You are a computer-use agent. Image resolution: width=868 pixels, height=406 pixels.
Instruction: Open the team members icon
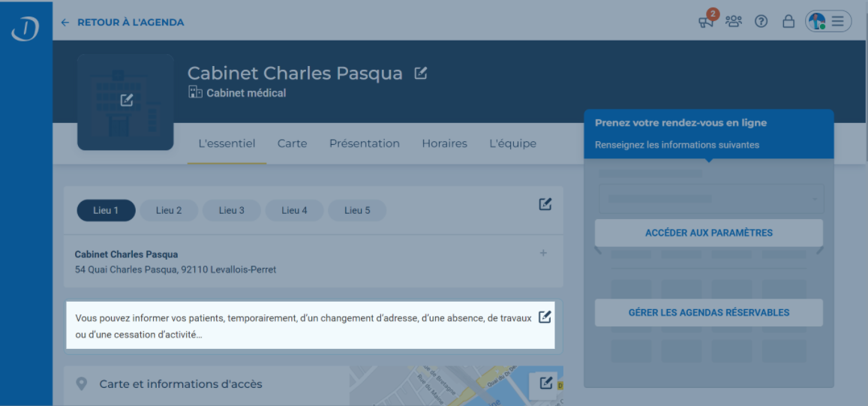733,22
